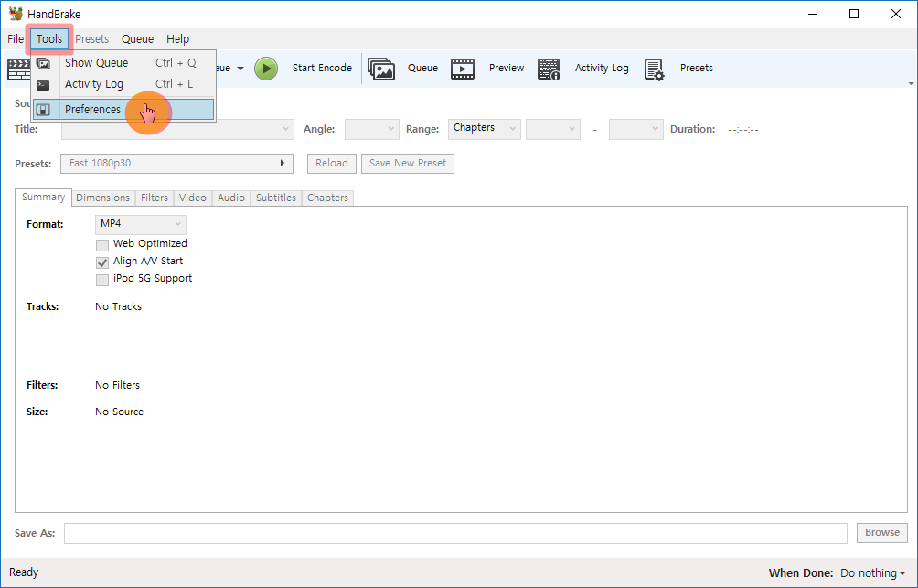Click the Activity Log toolbar icon
Viewport: 918px width, 588px height.
pyautogui.click(x=549, y=69)
